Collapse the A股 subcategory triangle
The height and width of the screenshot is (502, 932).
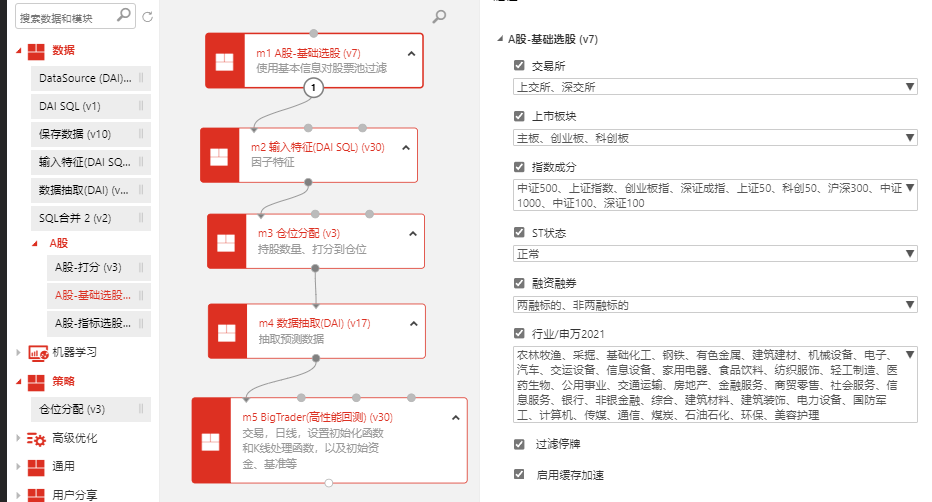coord(35,244)
